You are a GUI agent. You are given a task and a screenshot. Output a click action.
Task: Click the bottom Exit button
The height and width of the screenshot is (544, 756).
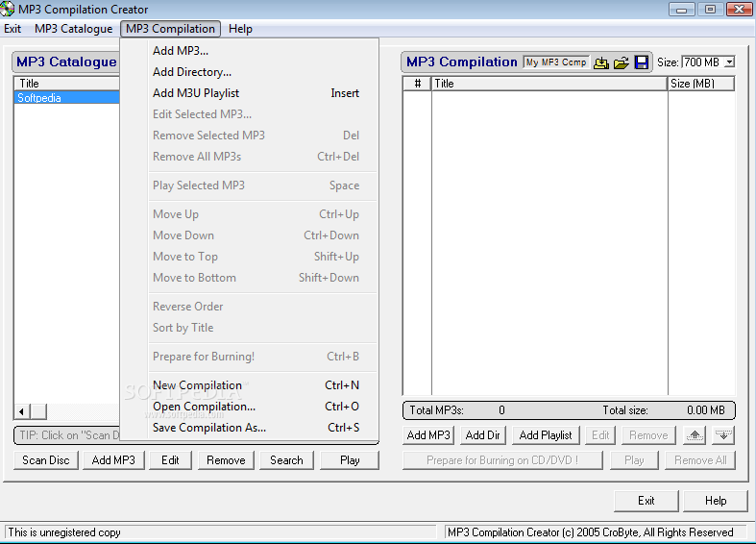[646, 501]
